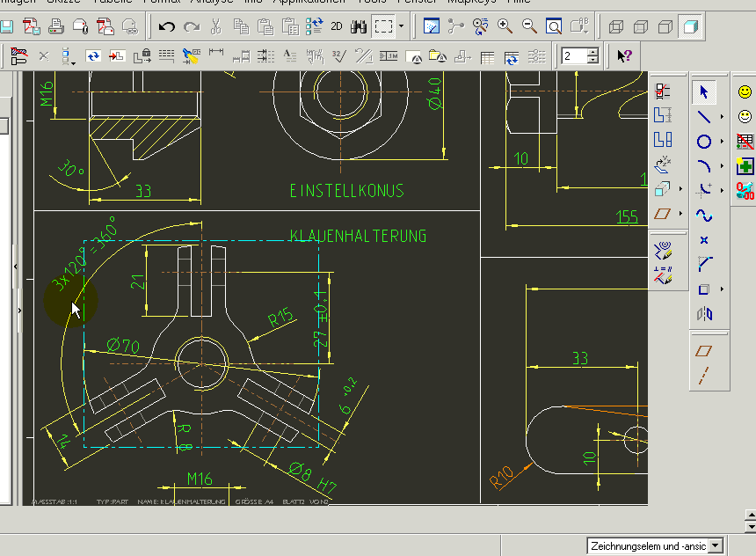Open the Zeichnungselem und -ansic filter dropdown
The image size is (756, 556).
point(716,545)
